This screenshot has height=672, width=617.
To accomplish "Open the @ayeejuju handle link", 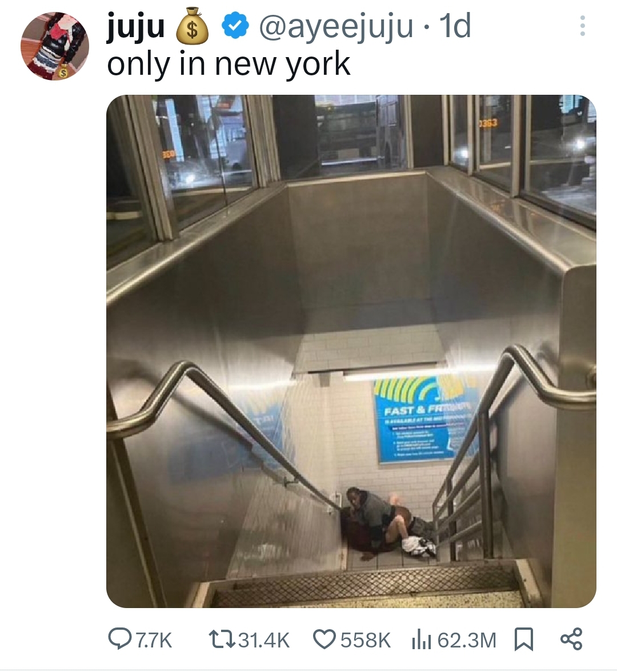I will (336, 27).
